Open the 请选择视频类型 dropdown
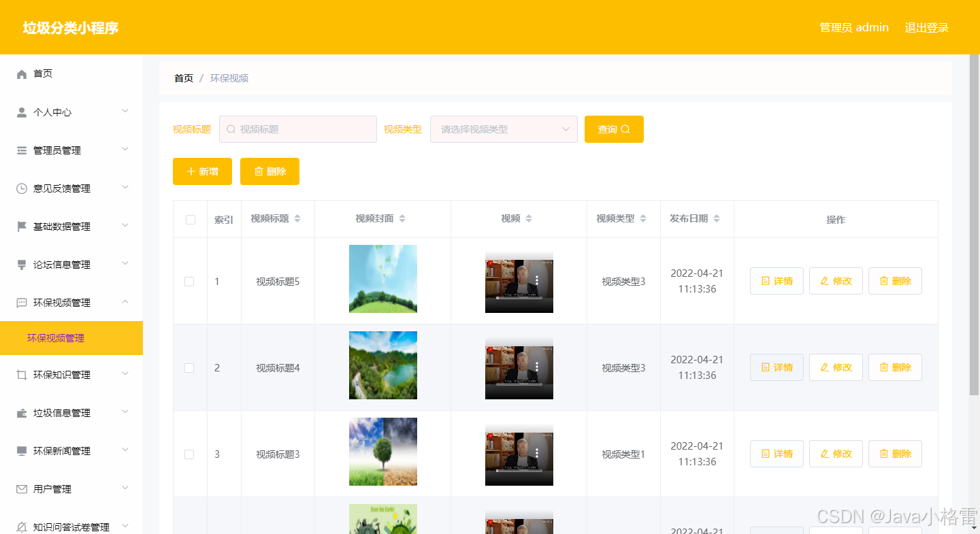 pos(504,129)
